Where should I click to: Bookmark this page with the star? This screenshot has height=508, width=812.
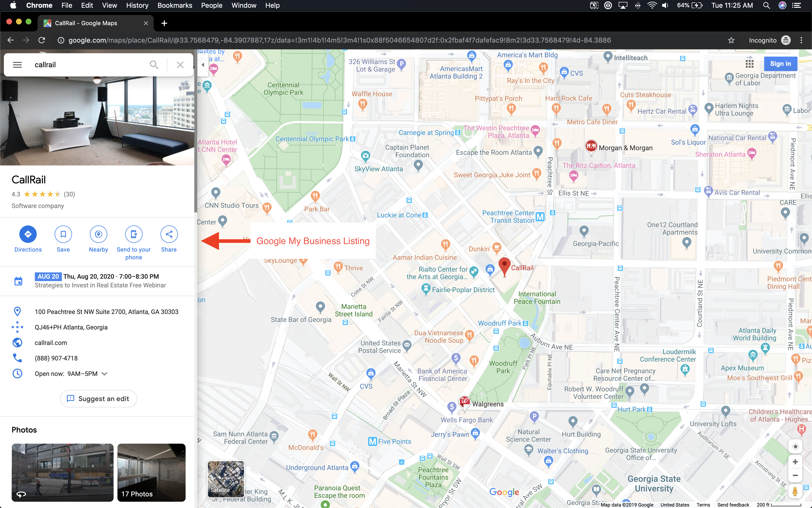(732, 40)
